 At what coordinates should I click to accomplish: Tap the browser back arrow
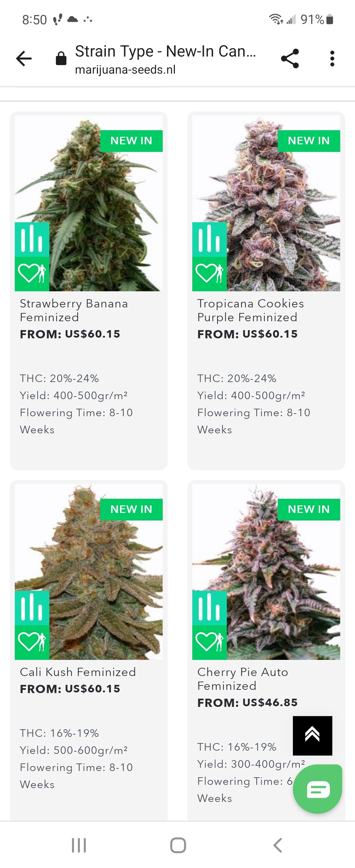24,59
